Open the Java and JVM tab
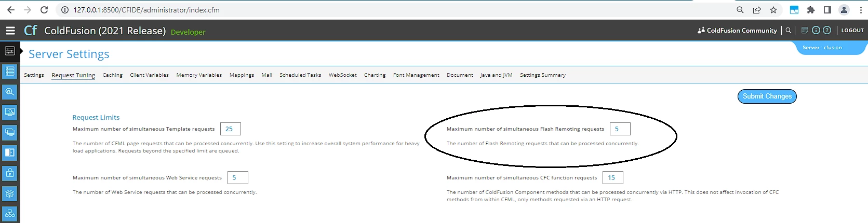The height and width of the screenshot is (223, 868). (x=496, y=75)
